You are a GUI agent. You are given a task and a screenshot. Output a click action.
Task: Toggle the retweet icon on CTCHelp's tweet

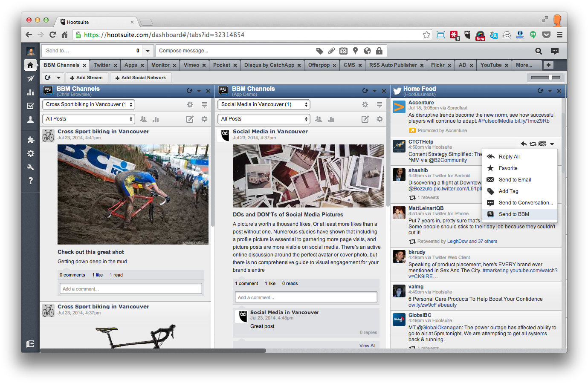pos(533,144)
